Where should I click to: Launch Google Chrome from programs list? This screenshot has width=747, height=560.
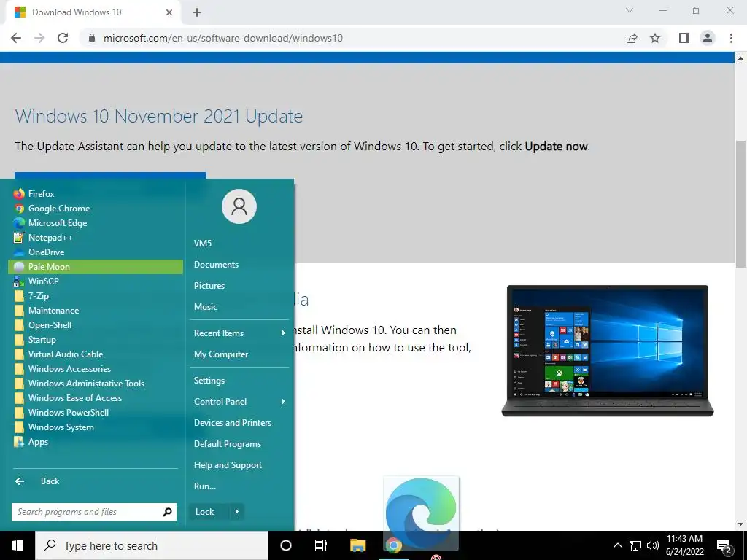pos(96,209)
